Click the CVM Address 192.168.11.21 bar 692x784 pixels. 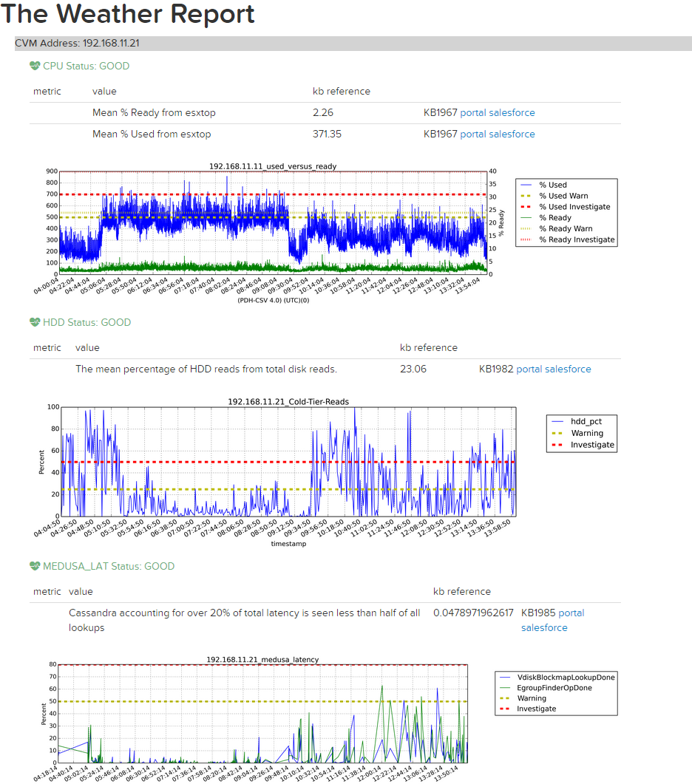353,44
